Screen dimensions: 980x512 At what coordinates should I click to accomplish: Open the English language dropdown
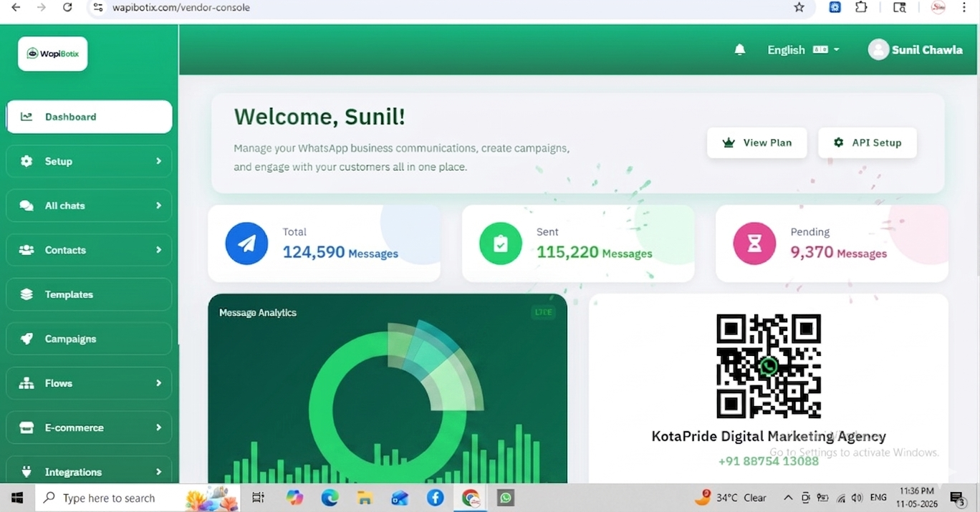point(803,49)
